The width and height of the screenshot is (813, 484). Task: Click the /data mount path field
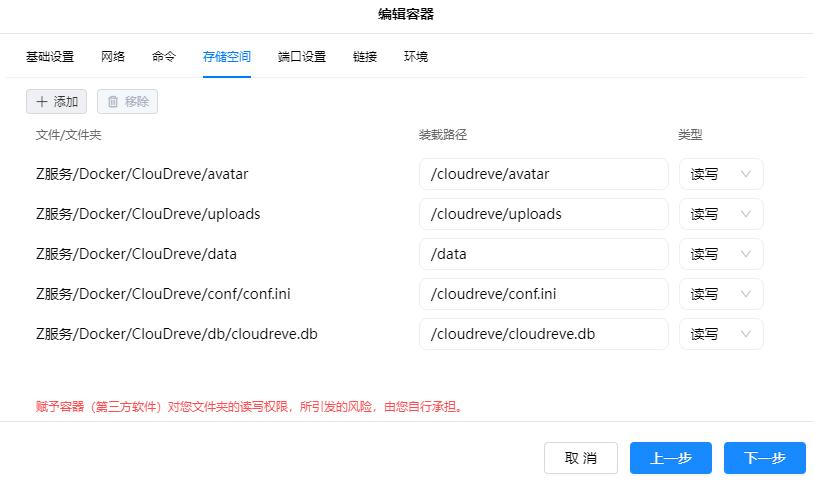(543, 254)
